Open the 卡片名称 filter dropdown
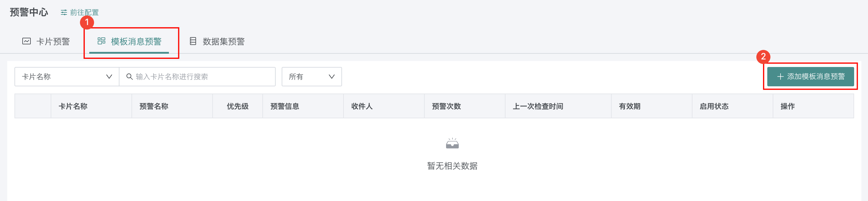The height and width of the screenshot is (201, 868). (67, 77)
